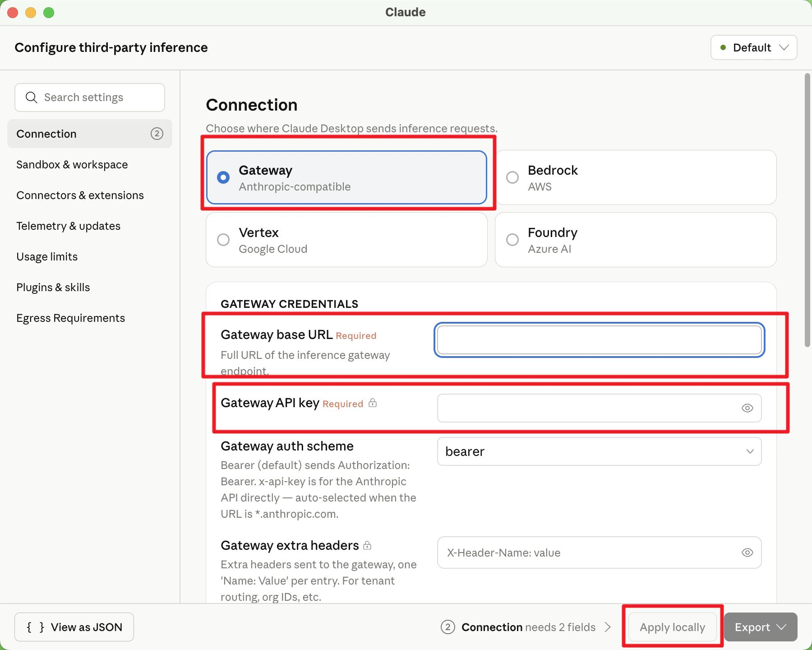
Task: Open the Export dropdown menu
Action: 761,627
